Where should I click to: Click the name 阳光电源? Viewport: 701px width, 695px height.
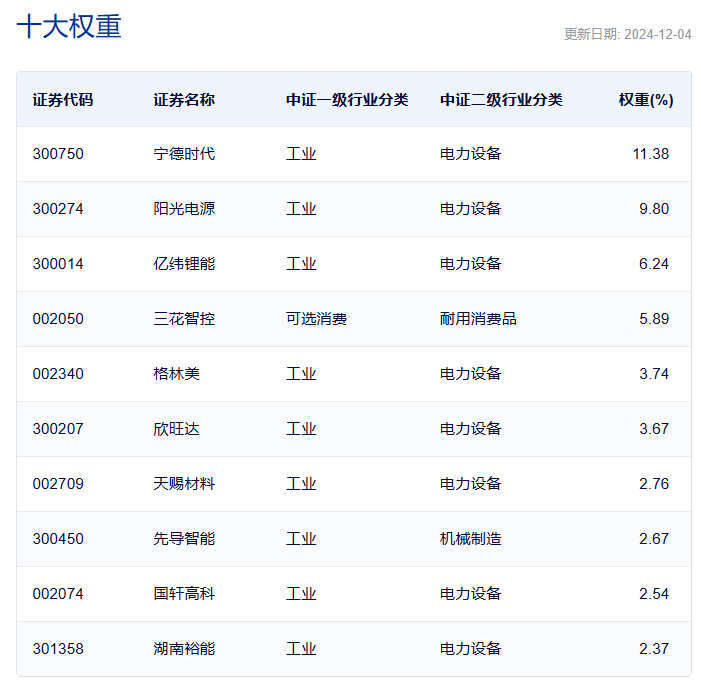[x=184, y=209]
